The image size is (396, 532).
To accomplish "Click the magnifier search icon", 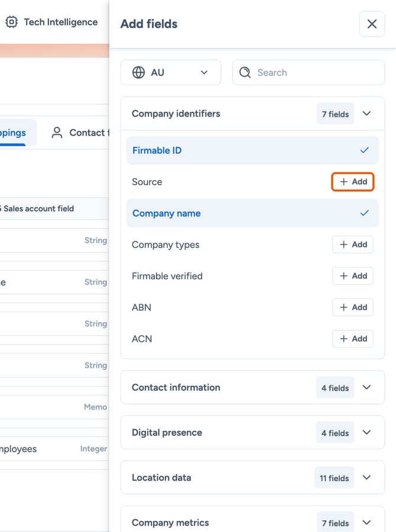I will 245,72.
